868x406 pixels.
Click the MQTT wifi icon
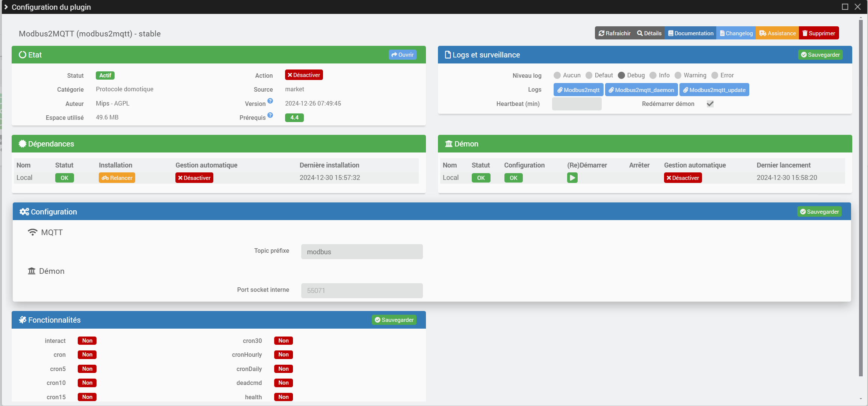pos(33,232)
